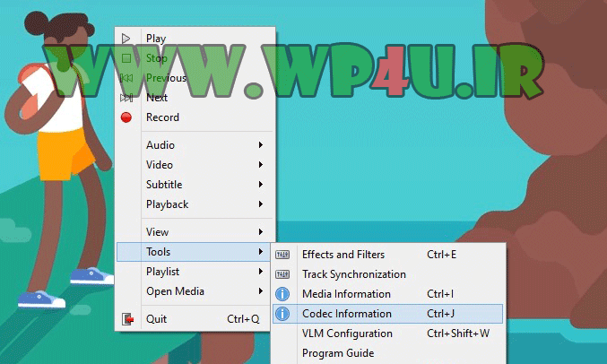Open the Open Media menu entry
Screen dimensions: 607x364
coord(193,291)
